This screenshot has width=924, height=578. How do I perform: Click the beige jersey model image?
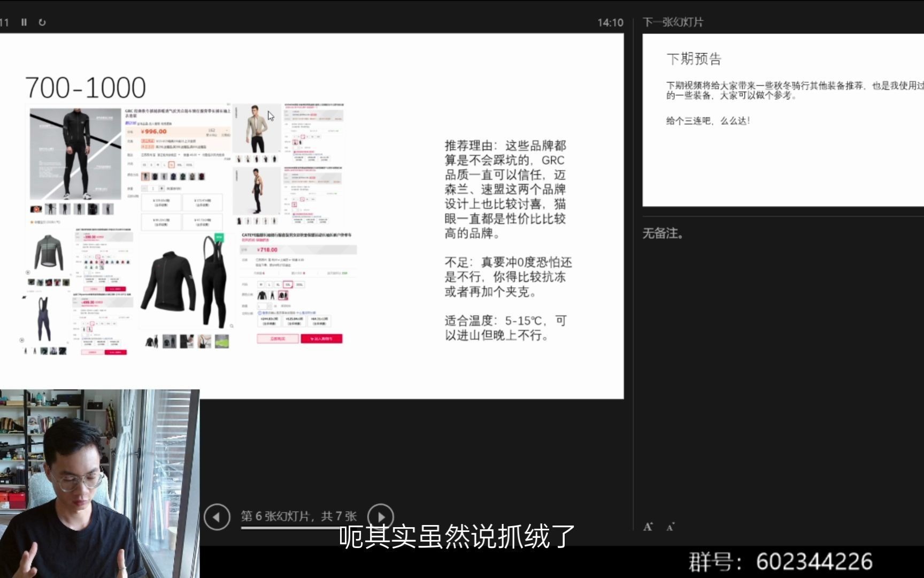tap(257, 129)
